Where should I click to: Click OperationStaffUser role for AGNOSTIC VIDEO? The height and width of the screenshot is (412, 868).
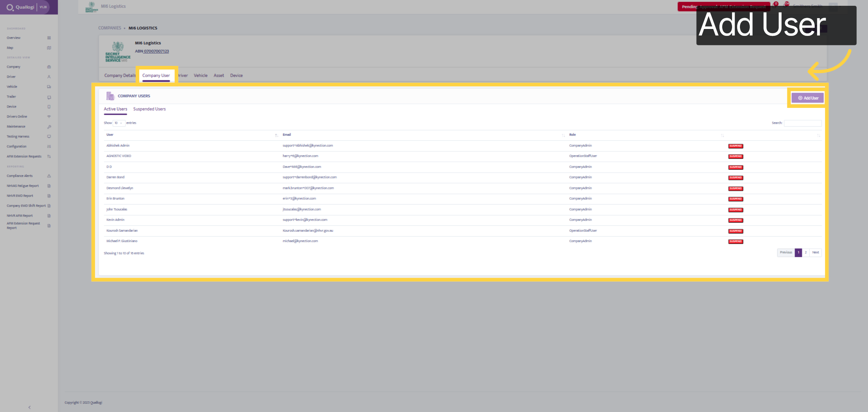pos(583,156)
